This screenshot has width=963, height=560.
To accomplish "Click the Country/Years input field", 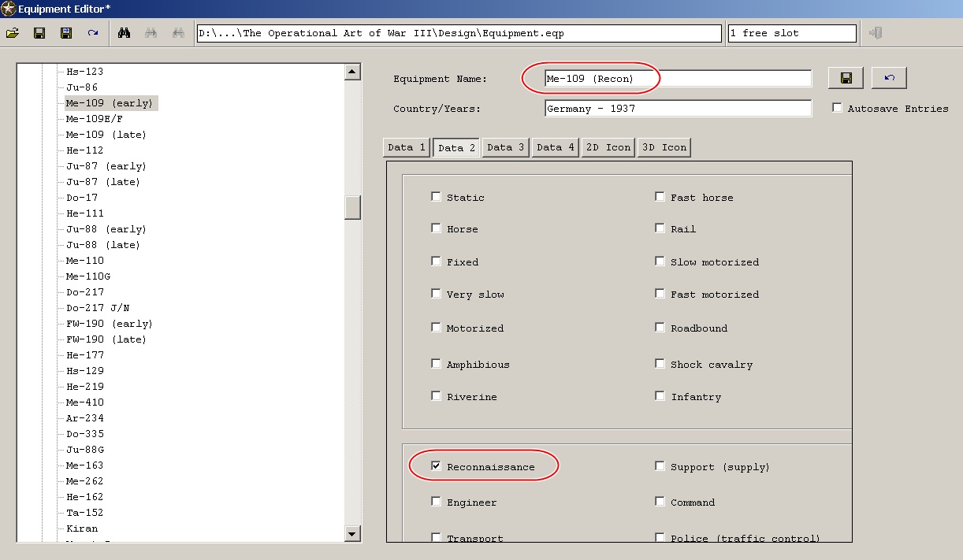I will coord(678,109).
